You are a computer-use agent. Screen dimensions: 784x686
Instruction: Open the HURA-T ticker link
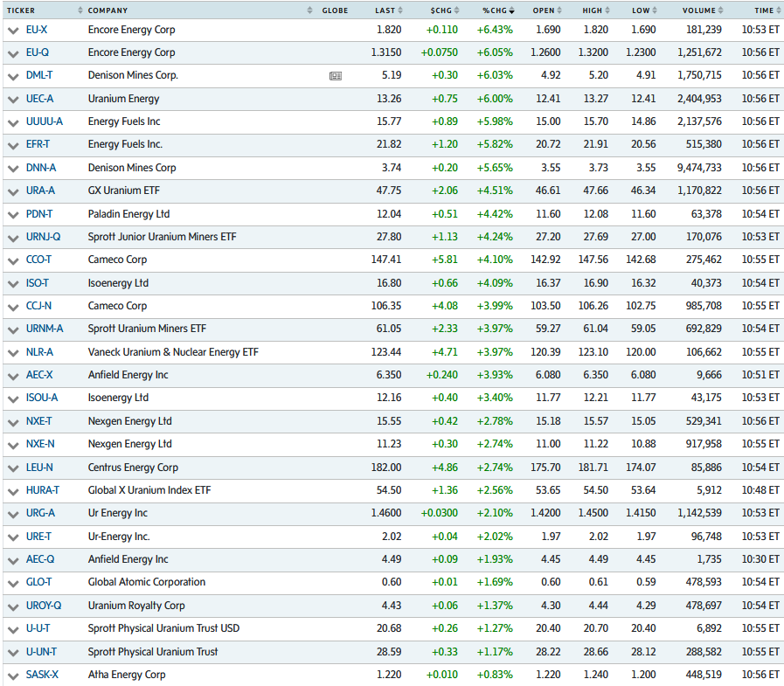(43, 490)
